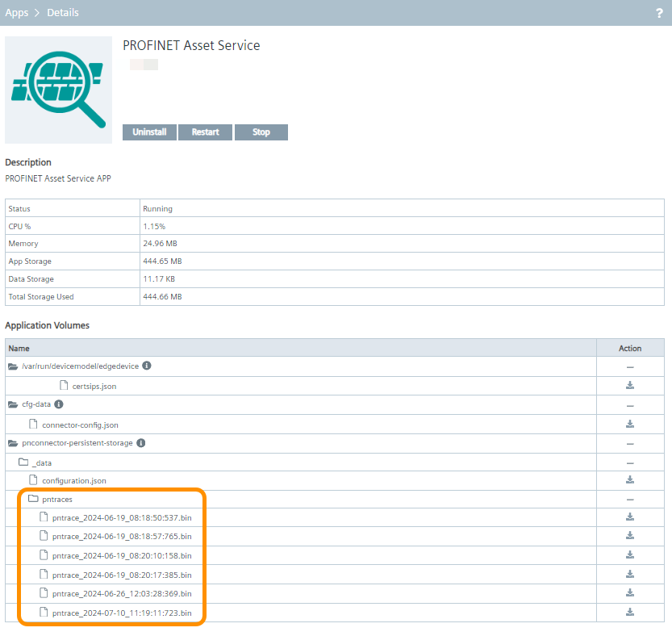This screenshot has height=636, width=672.
Task: Click the certsips.json file icon
Action: 64,385
